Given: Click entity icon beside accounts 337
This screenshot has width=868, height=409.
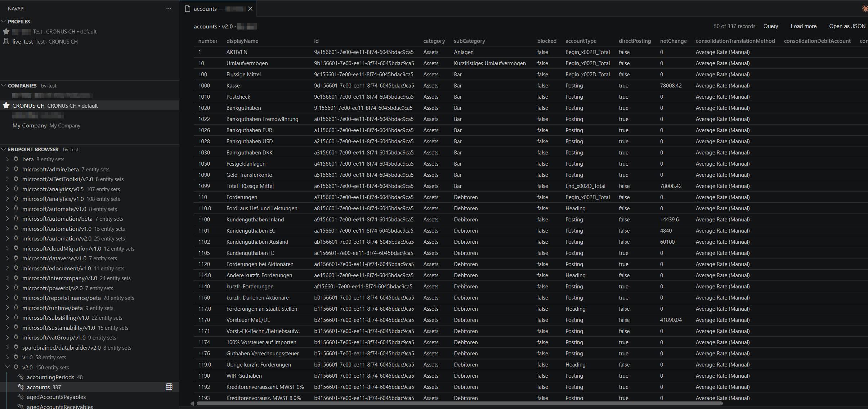Looking at the screenshot, I should 21,387.
